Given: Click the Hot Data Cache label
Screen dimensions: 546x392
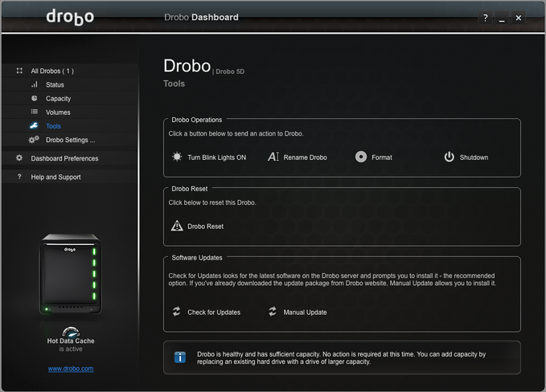Looking at the screenshot, I should pos(71,341).
